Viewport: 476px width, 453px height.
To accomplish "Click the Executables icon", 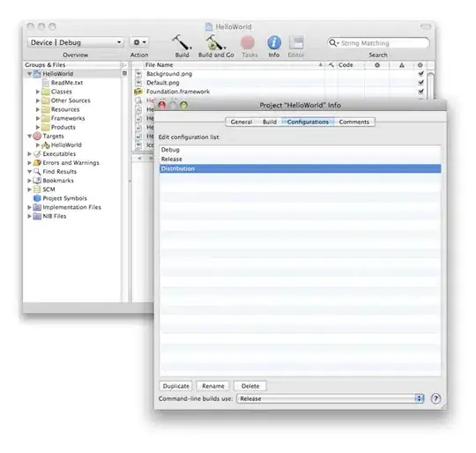I will pyautogui.click(x=37, y=154).
